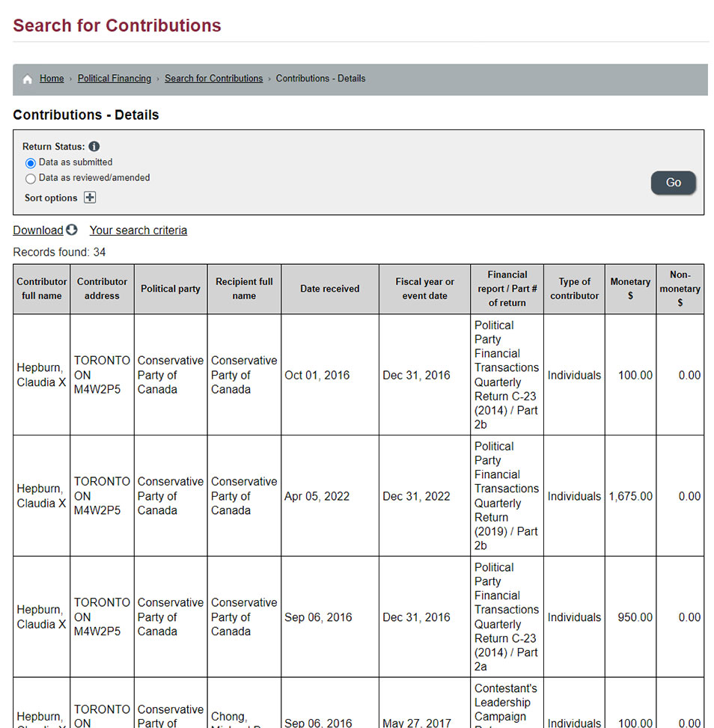Screen dimensions: 714x728
Task: Open the Political Financing breadcrumb link
Action: pos(115,79)
